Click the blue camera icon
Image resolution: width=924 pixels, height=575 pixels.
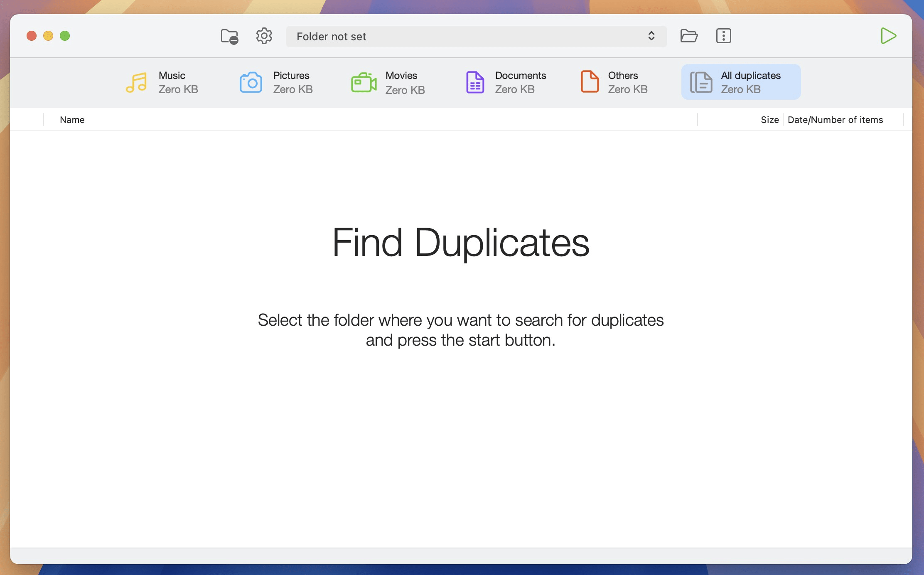[251, 82]
